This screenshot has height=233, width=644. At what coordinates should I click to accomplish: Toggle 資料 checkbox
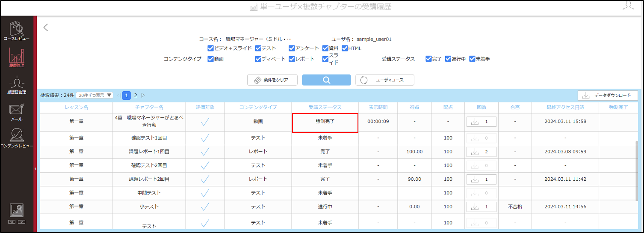(325, 48)
